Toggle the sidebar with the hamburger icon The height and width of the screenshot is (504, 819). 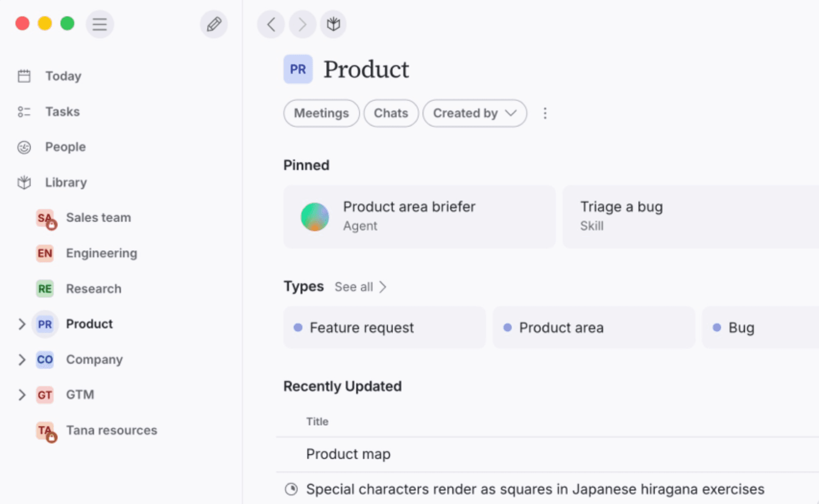tap(100, 24)
